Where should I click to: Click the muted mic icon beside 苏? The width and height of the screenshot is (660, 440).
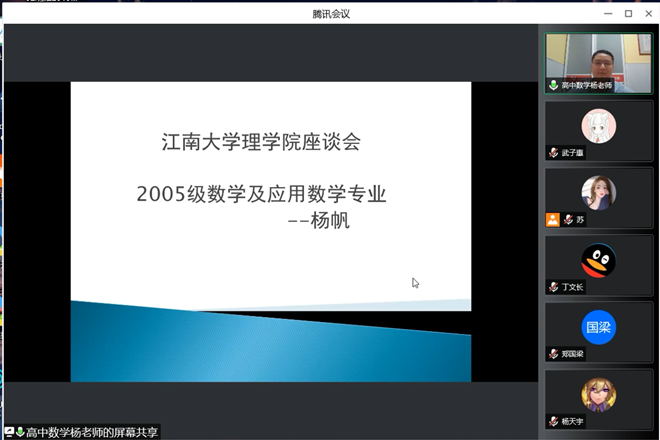[567, 220]
